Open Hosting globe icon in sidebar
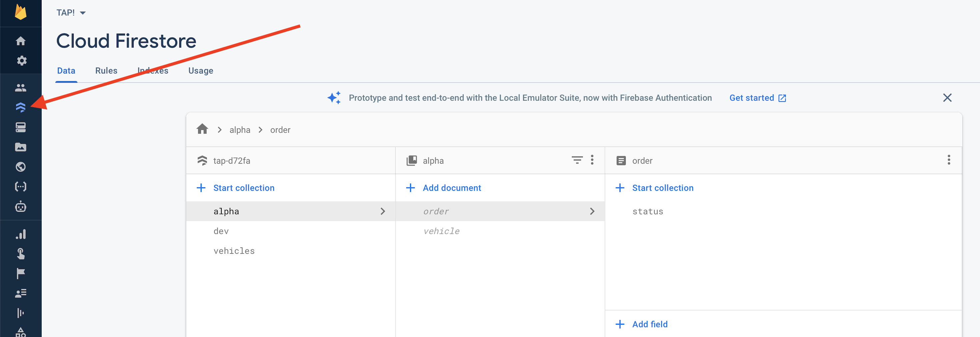The height and width of the screenshot is (337, 980). 21,167
